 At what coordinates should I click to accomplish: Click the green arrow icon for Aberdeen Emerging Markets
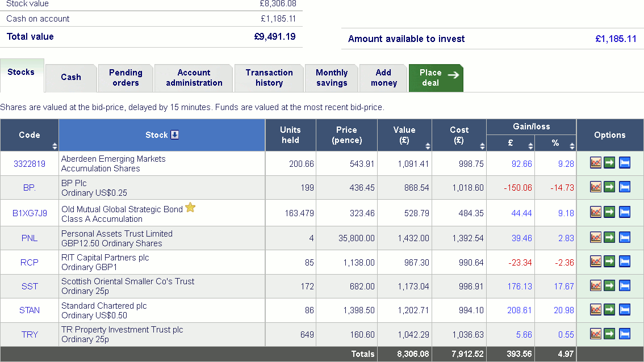pyautogui.click(x=609, y=163)
